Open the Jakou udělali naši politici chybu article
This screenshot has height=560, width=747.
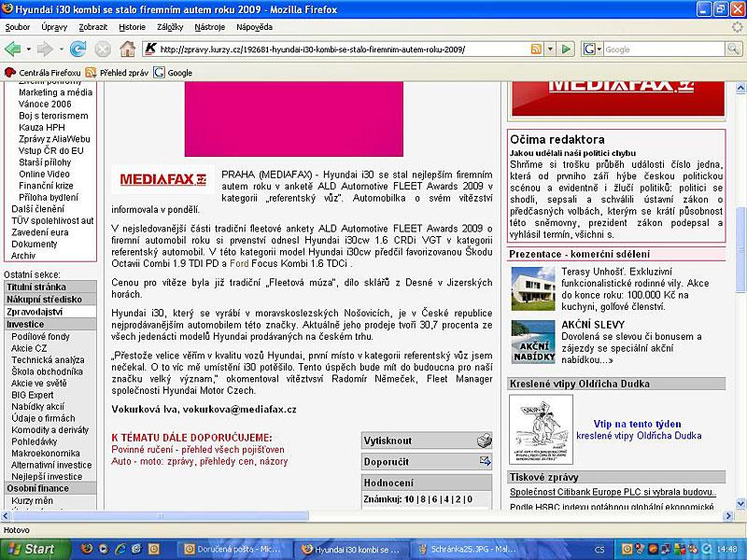[572, 153]
